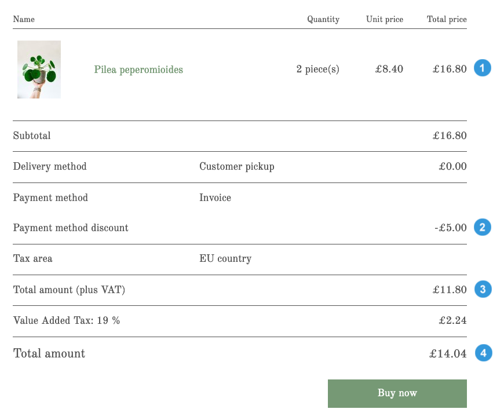Click annotation badge 4 beside final total
The height and width of the screenshot is (420, 504).
pos(483,352)
